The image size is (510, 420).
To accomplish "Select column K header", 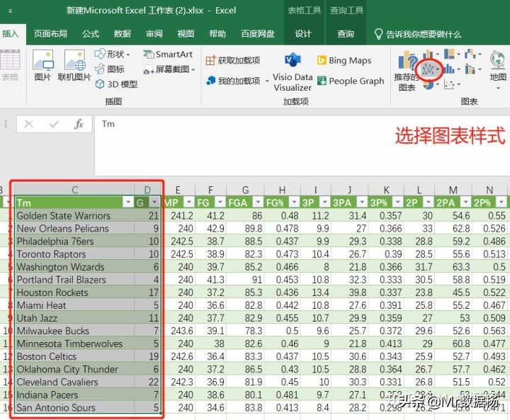I will click(x=386, y=190).
